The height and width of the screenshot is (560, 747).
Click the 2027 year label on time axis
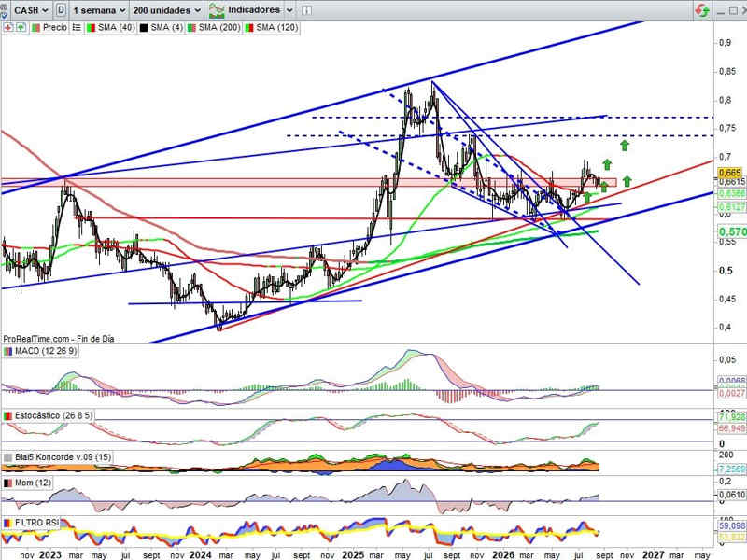653,554
